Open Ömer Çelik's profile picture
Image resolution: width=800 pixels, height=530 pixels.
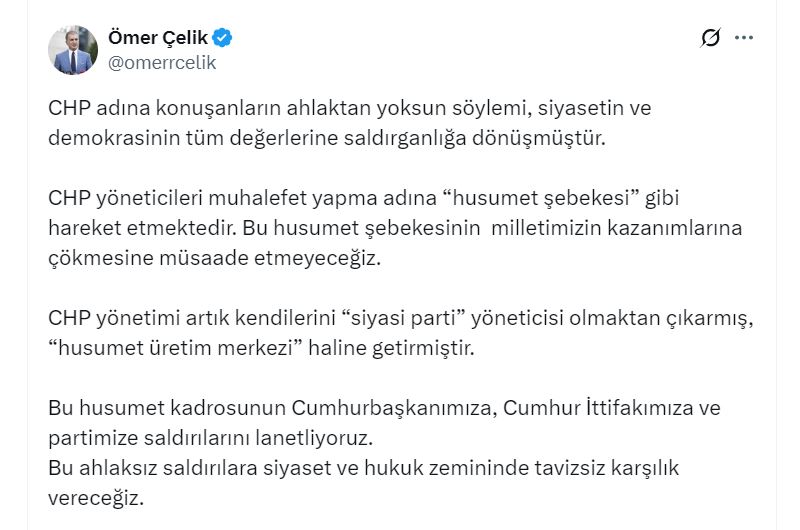(x=73, y=50)
